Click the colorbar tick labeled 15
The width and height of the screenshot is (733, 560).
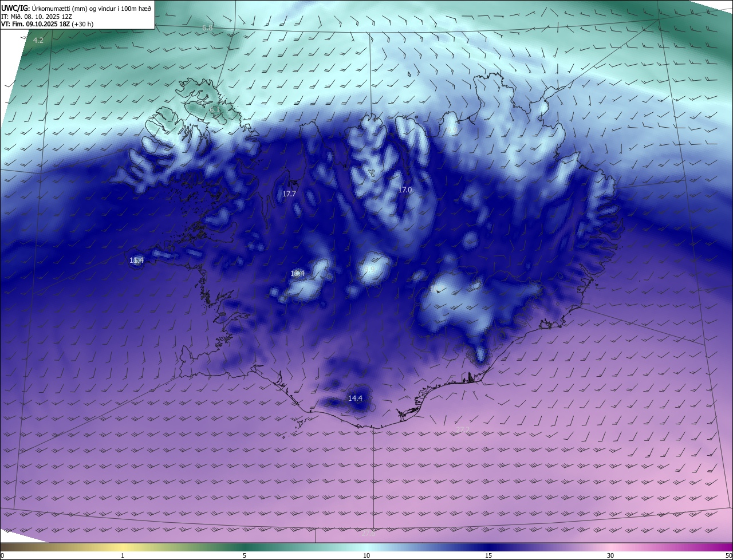click(x=488, y=555)
